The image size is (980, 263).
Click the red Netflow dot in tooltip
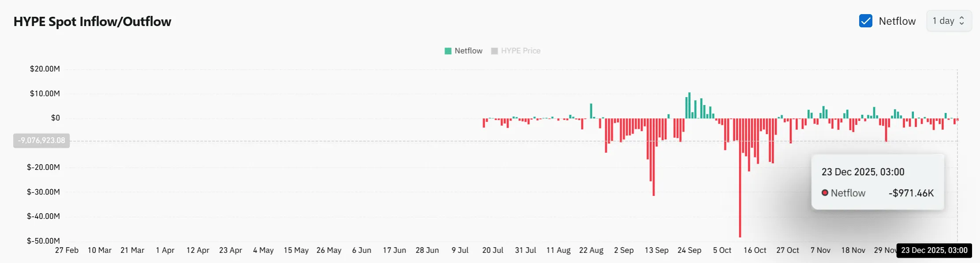click(825, 193)
